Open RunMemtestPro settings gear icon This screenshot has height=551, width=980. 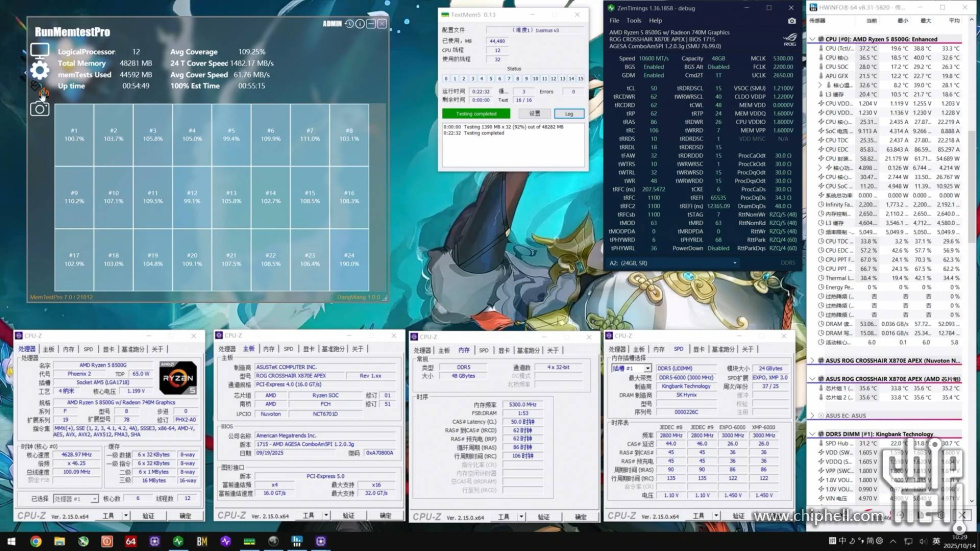coord(39,71)
